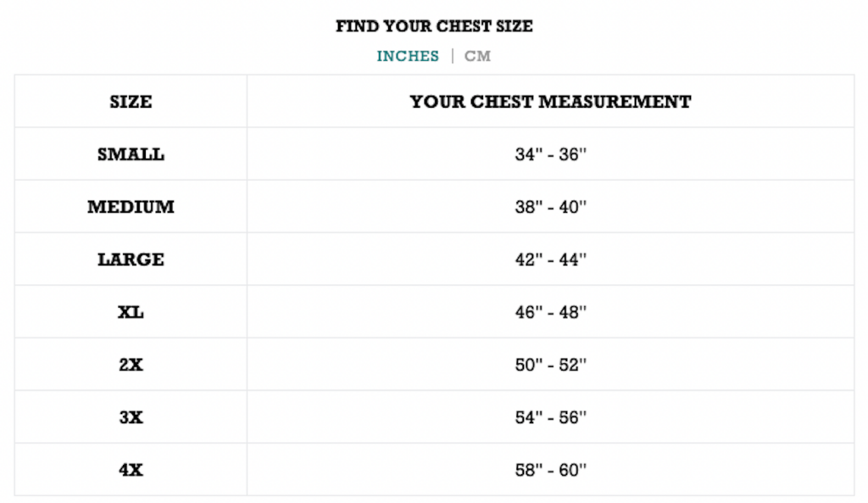Select the MEDIUM size row

point(129,206)
